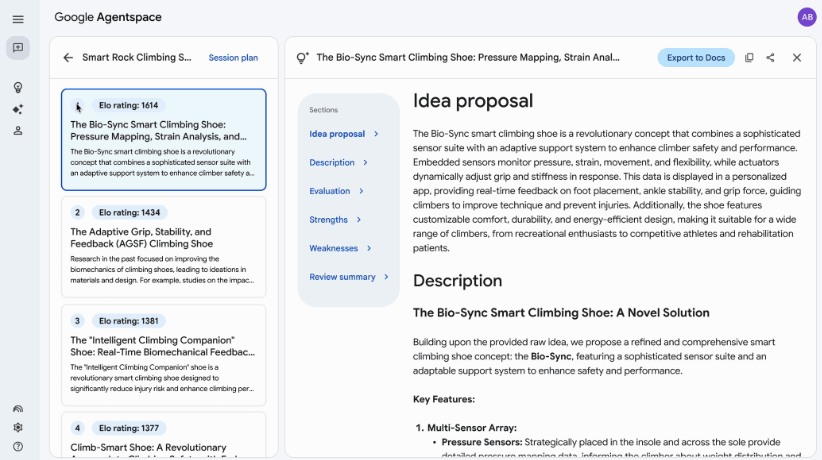This screenshot has width=822, height=460.
Task: Click The Bio-Sync Smart Climbing Shoe: A Novel Solution heading
Action: 561,313
